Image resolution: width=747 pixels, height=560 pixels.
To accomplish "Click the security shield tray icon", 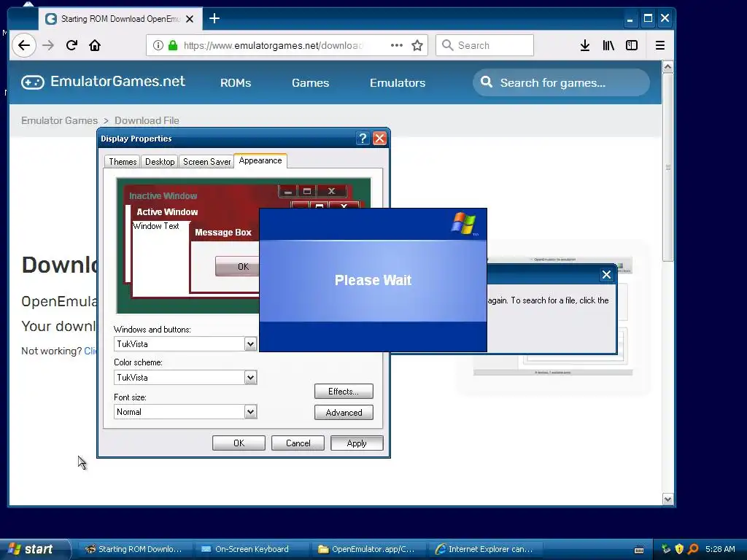I will click(x=679, y=549).
